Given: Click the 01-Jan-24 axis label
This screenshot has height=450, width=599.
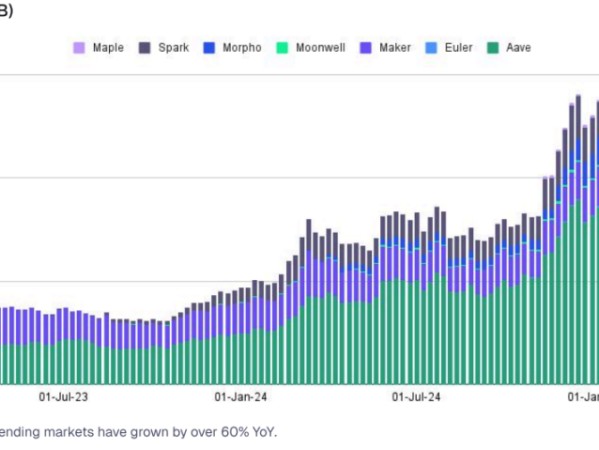Looking at the screenshot, I should pyautogui.click(x=241, y=397).
